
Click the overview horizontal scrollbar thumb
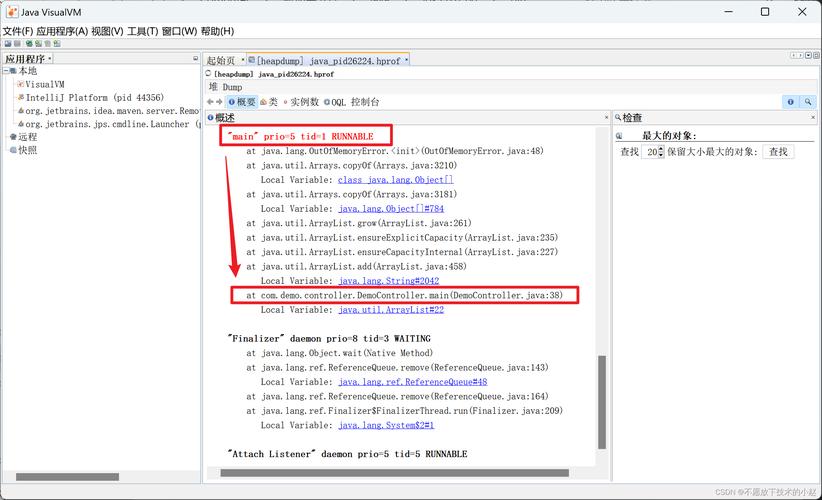394,473
